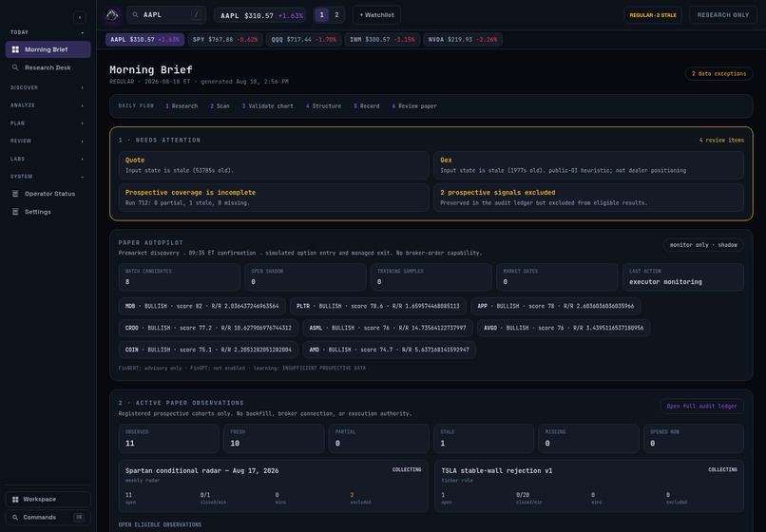Select the MDB bullish candidate chip
Screen dimensions: 766x532
click(x=201, y=306)
